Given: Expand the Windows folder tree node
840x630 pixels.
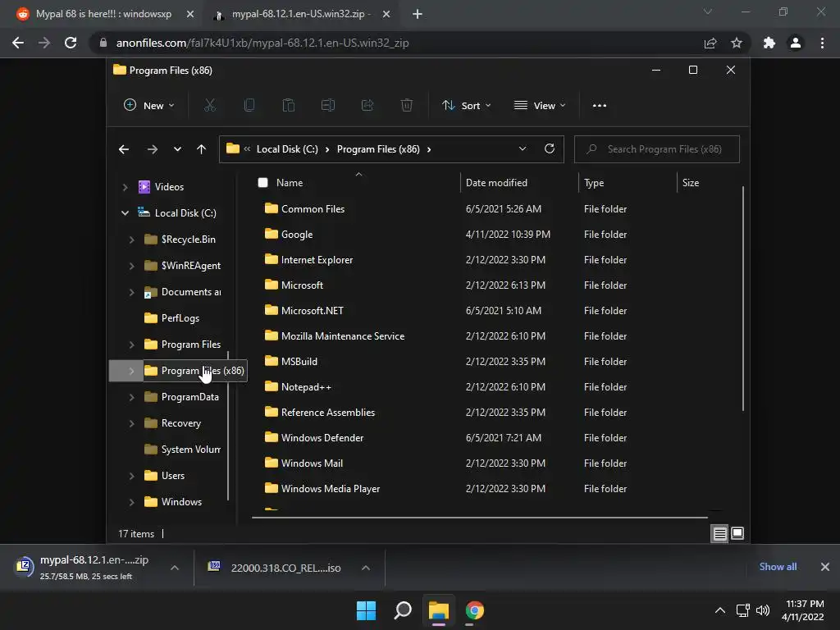Looking at the screenshot, I should click(132, 502).
